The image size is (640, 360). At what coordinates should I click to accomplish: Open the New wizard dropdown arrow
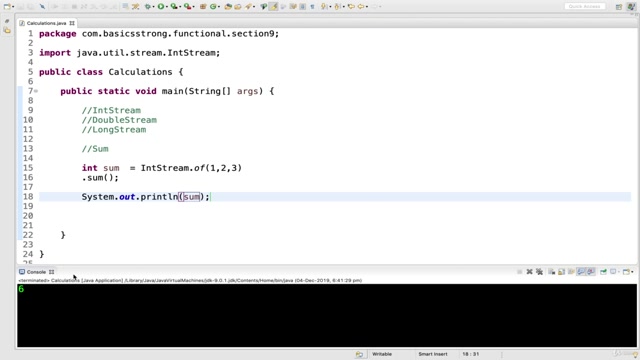click(13, 7)
